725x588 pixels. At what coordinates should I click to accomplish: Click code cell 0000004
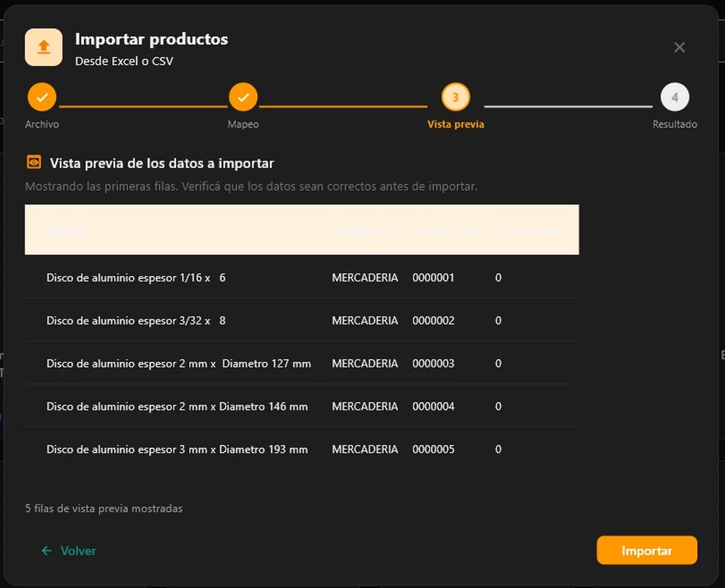click(433, 406)
